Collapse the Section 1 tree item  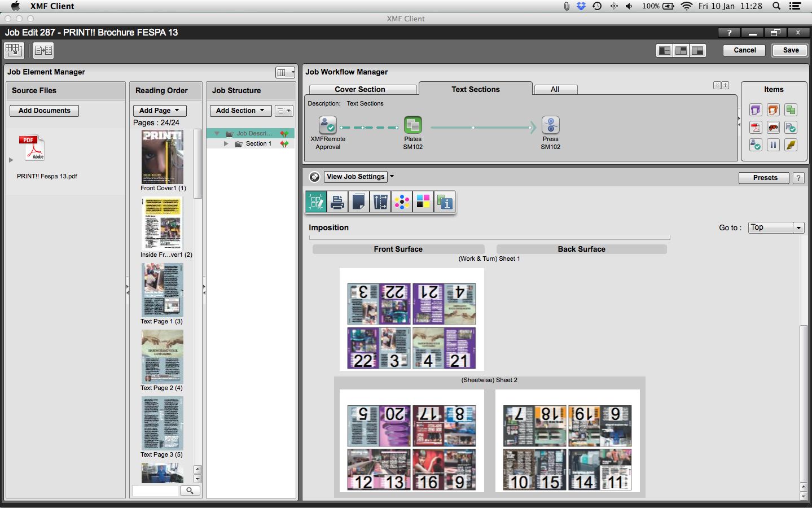[x=226, y=143]
